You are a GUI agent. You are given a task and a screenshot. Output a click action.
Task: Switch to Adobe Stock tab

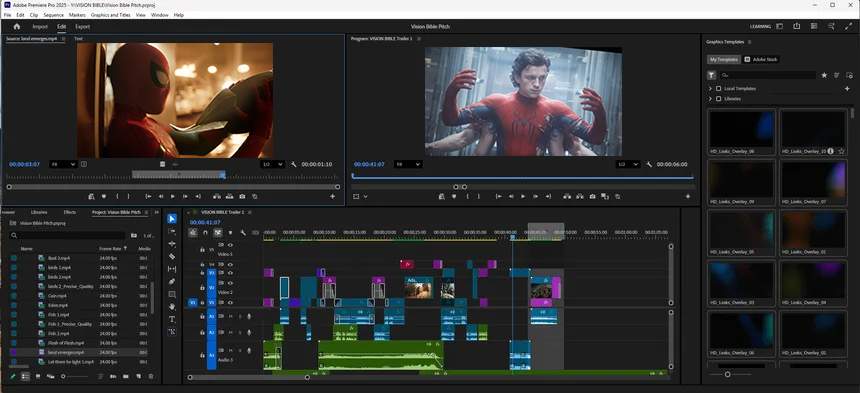(x=761, y=59)
